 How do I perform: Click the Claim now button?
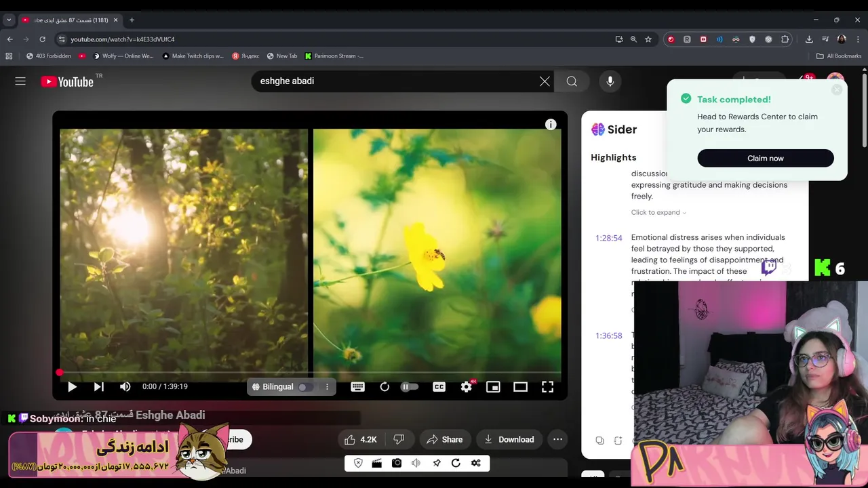coord(766,158)
